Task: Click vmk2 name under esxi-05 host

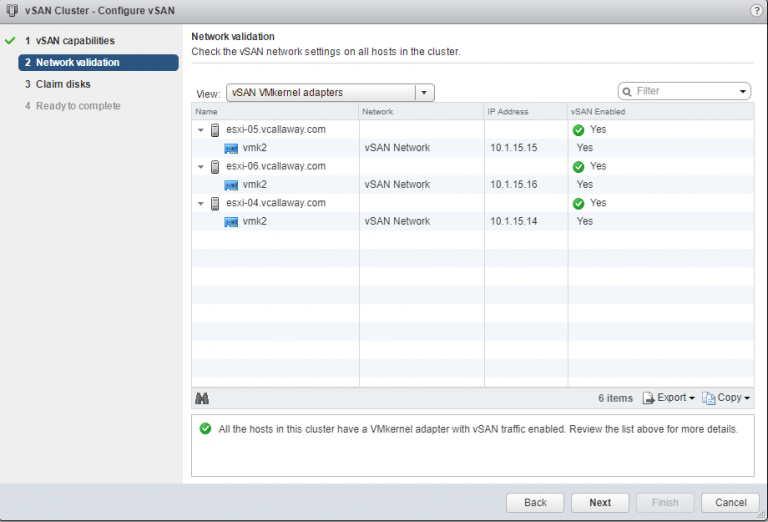Action: coord(255,148)
